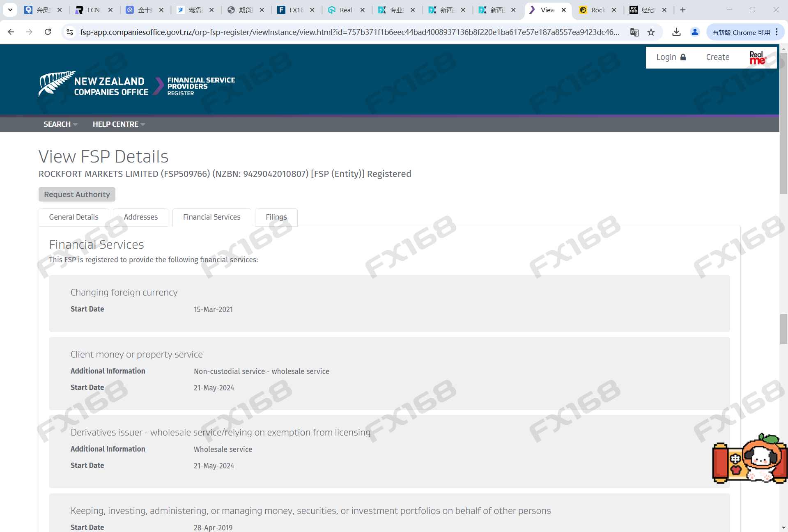The width and height of the screenshot is (788, 532).
Task: Open Chrome downloads icon
Action: pos(676,32)
